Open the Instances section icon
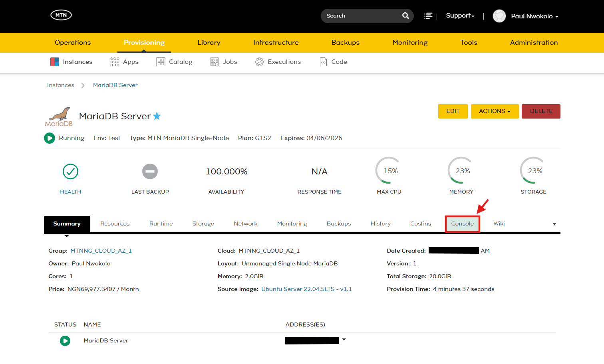 pos(55,62)
